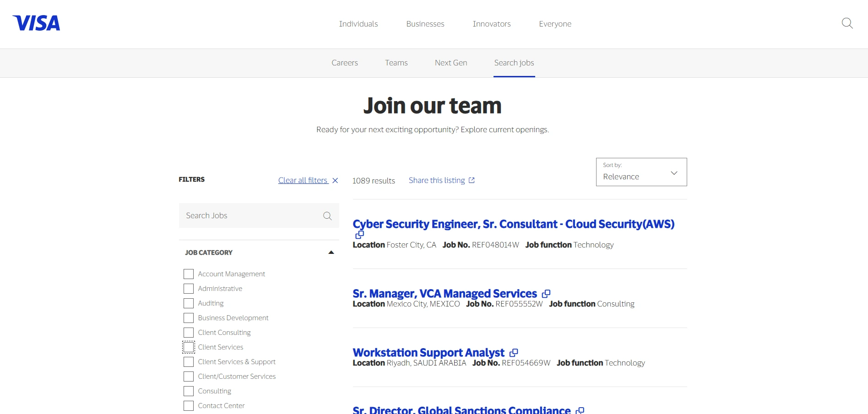Click the X icon beside Clear all filters
Image resolution: width=868 pixels, height=414 pixels.
[x=335, y=180]
